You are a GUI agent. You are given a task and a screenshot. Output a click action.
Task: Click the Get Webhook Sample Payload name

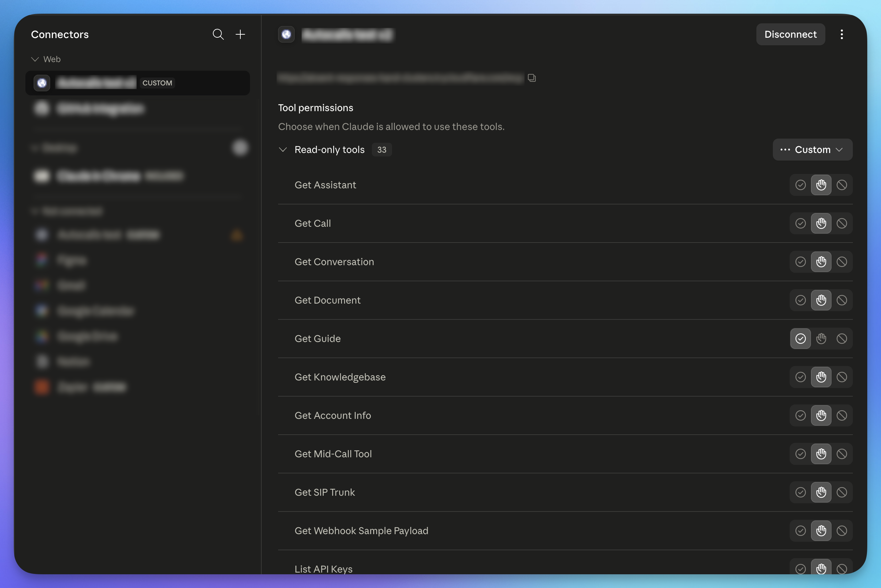pyautogui.click(x=361, y=531)
